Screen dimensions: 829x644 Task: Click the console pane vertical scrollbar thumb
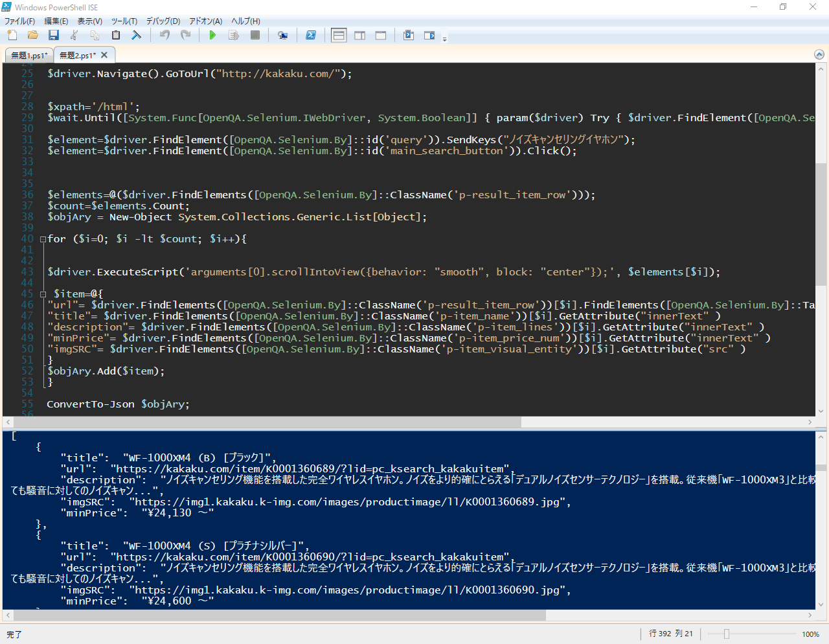(821, 468)
